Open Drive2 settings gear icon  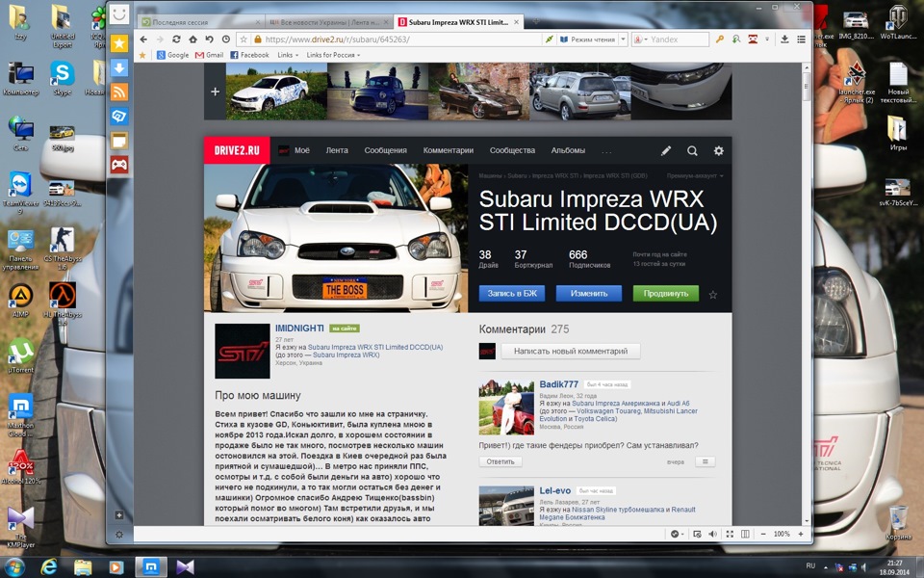pos(719,151)
